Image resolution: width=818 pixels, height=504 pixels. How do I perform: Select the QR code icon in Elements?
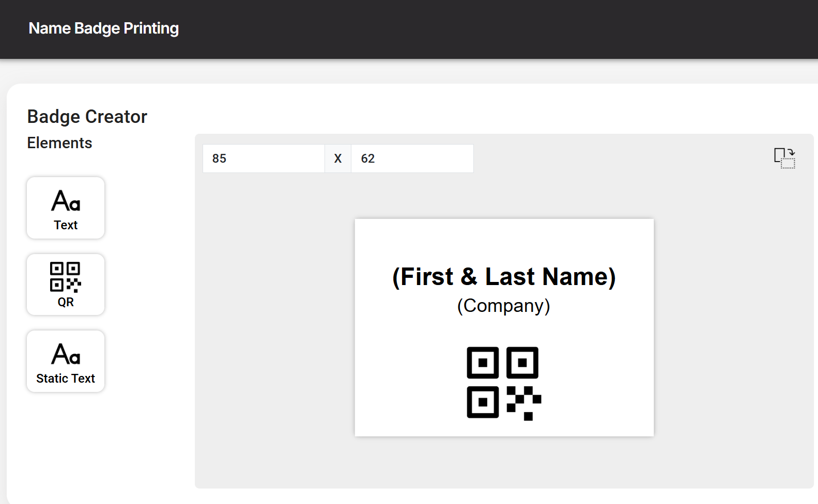(66, 277)
